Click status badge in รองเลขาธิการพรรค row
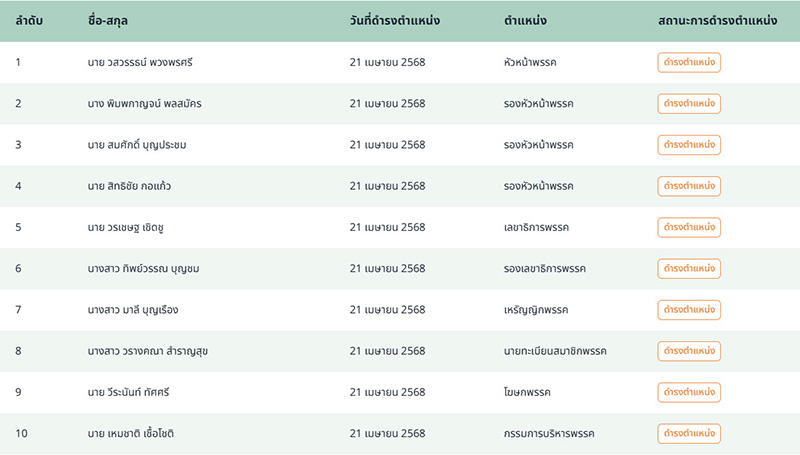Image resolution: width=800 pixels, height=455 pixels. (689, 268)
